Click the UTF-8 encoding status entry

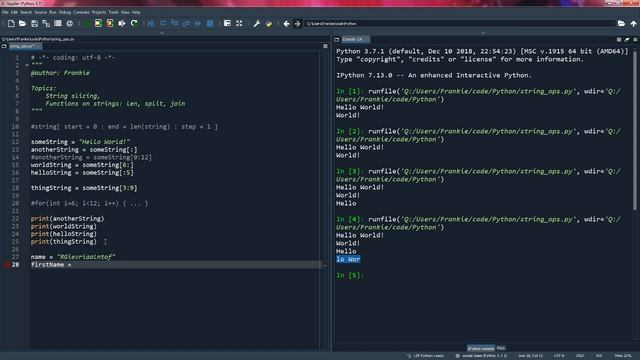(559, 356)
